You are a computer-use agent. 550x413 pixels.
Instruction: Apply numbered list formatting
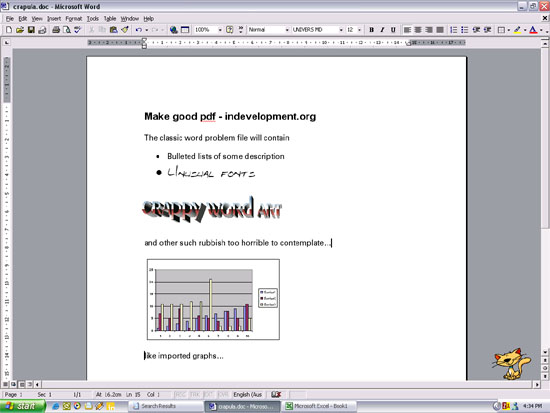[454, 30]
